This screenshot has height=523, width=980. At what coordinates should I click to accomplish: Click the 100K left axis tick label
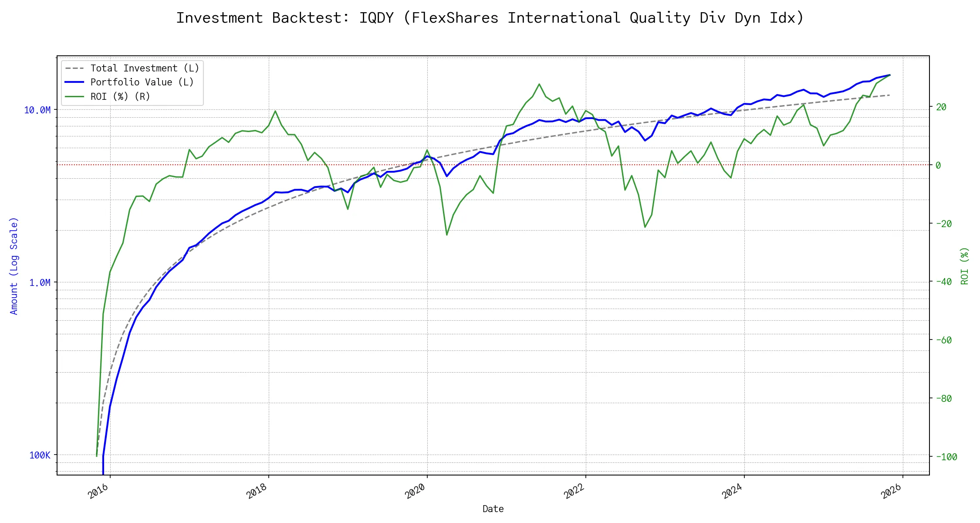point(40,455)
